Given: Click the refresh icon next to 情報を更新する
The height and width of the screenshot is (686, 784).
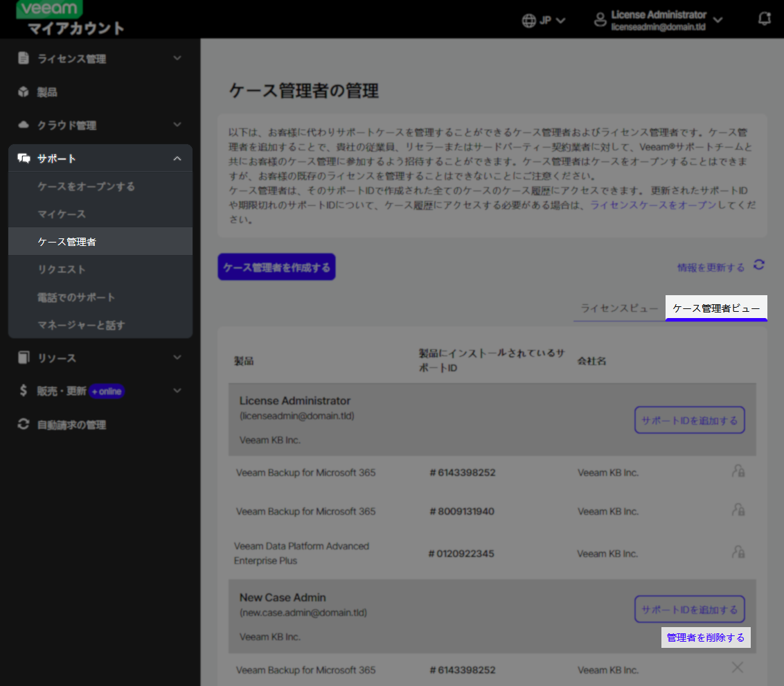Looking at the screenshot, I should (x=758, y=266).
